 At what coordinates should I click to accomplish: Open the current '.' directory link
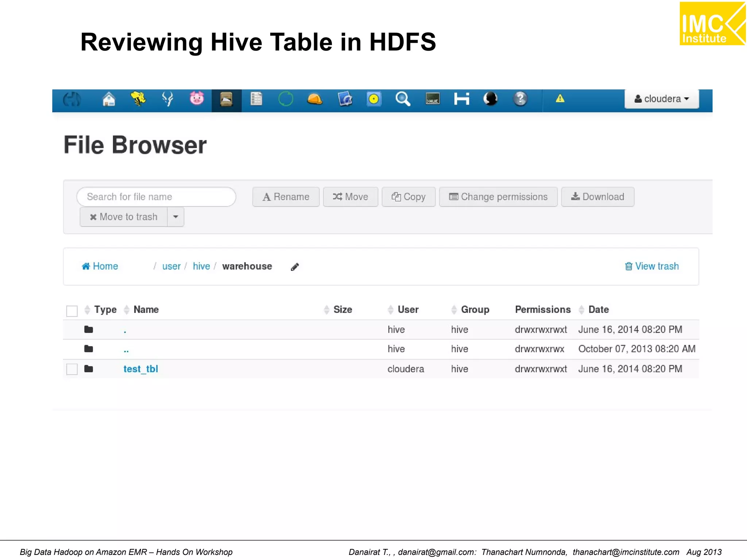[125, 331]
